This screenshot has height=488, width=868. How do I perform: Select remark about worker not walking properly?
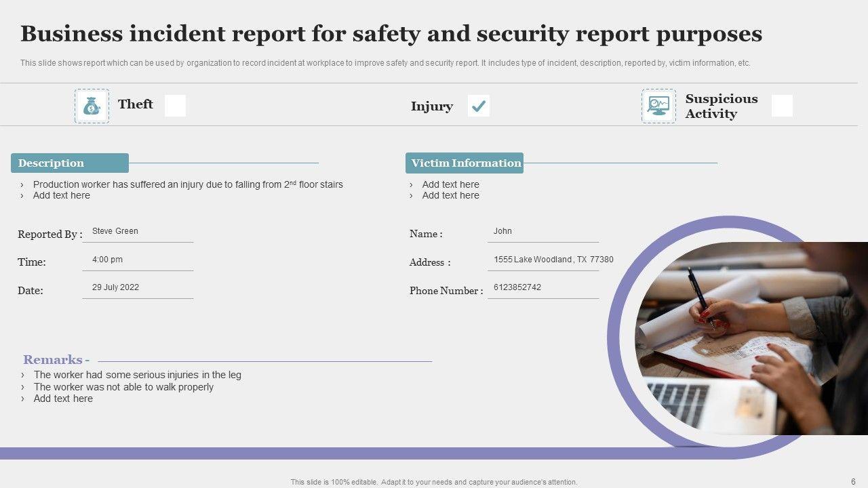123,387
